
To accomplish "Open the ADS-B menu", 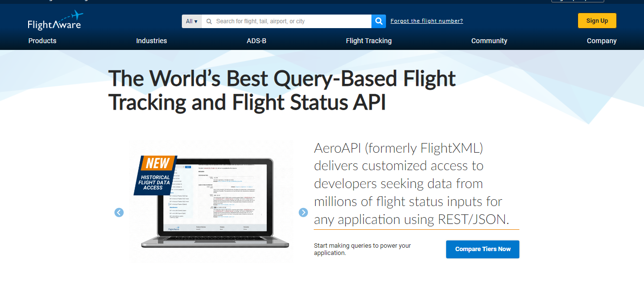I will [257, 41].
